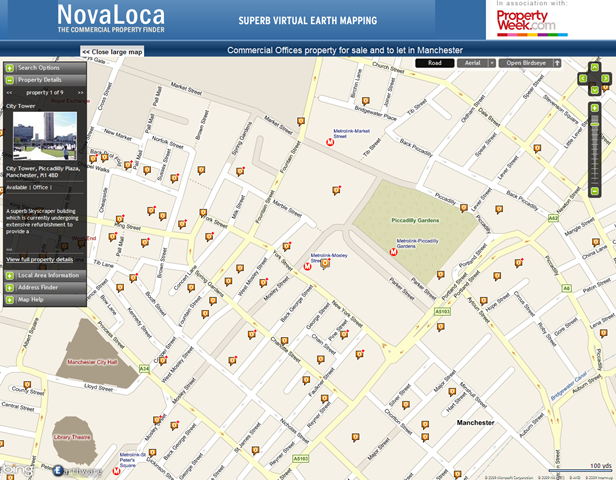Click the bold "Manchester" city label

click(x=475, y=423)
